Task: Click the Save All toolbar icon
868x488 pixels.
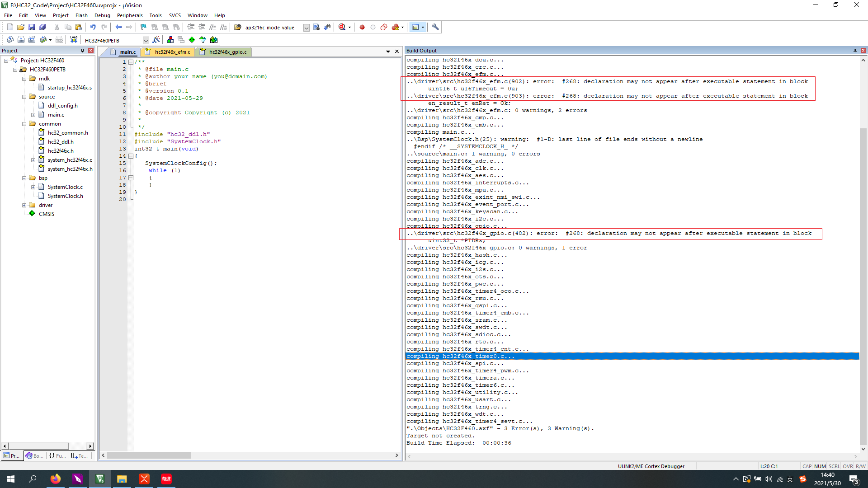Action: [x=42, y=27]
